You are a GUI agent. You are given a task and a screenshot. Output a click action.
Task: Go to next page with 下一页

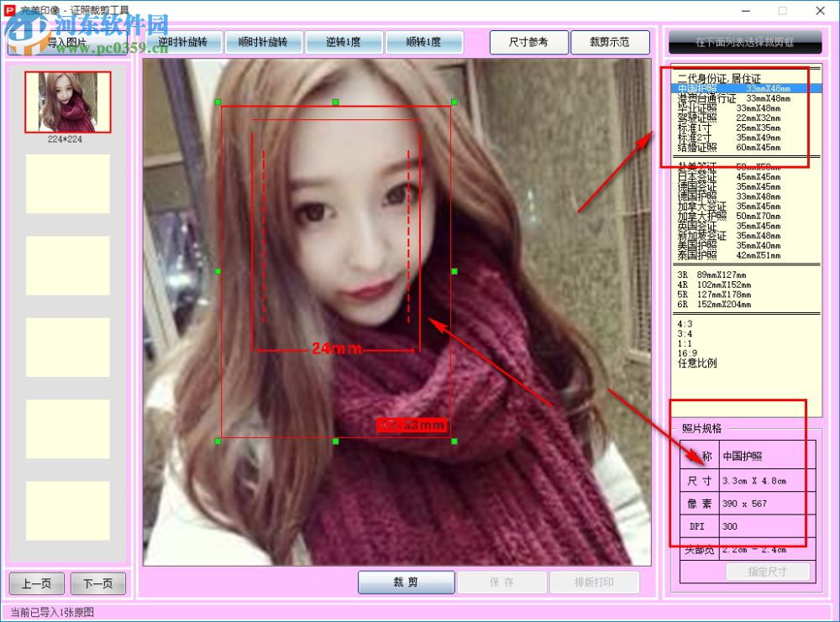(x=98, y=583)
